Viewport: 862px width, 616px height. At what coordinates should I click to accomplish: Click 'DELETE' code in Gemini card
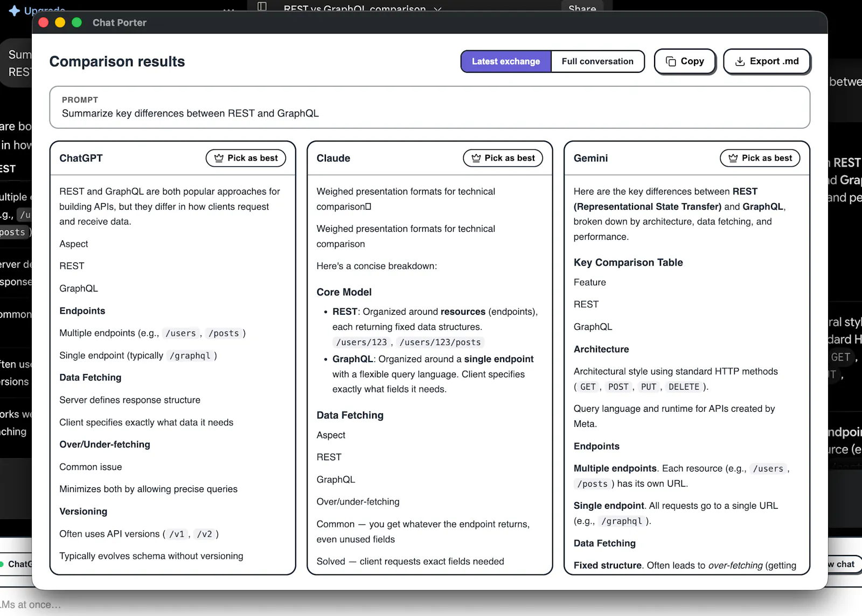[684, 387]
